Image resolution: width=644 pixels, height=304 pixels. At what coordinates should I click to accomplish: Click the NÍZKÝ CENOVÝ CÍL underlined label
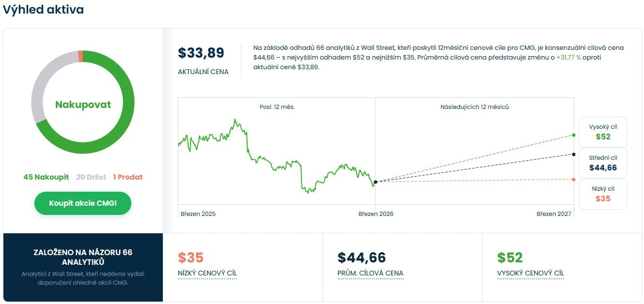[x=207, y=274]
